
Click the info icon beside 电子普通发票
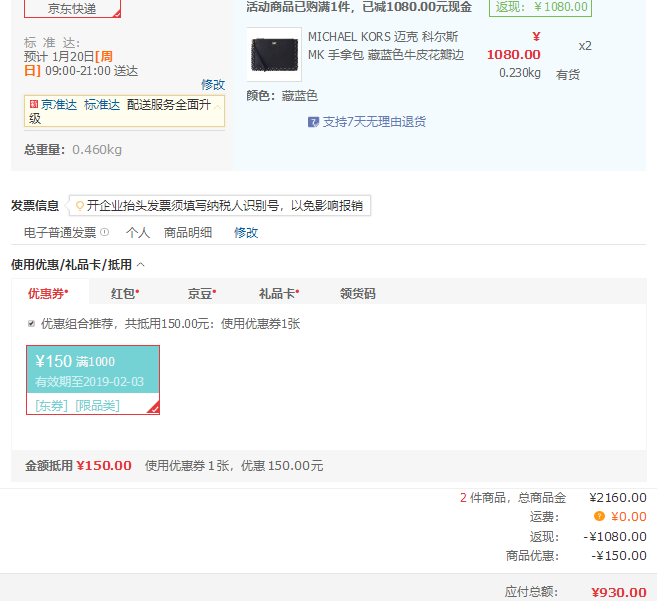point(105,232)
